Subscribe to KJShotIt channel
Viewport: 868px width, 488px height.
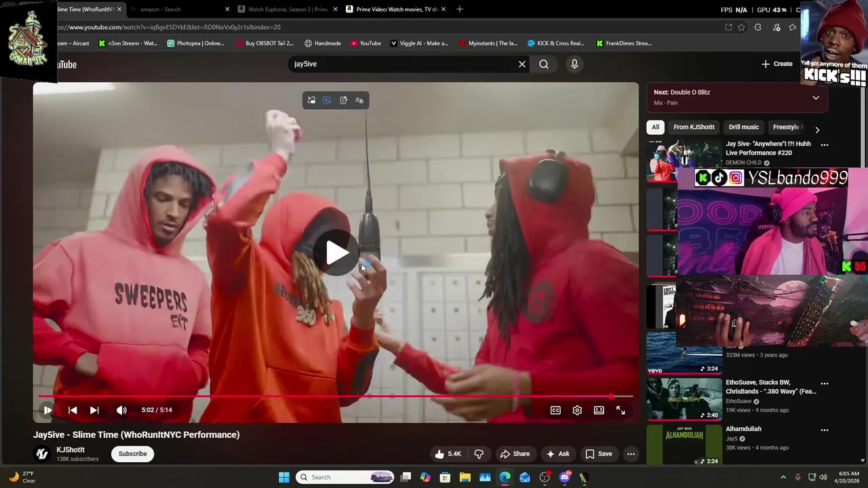pyautogui.click(x=133, y=454)
